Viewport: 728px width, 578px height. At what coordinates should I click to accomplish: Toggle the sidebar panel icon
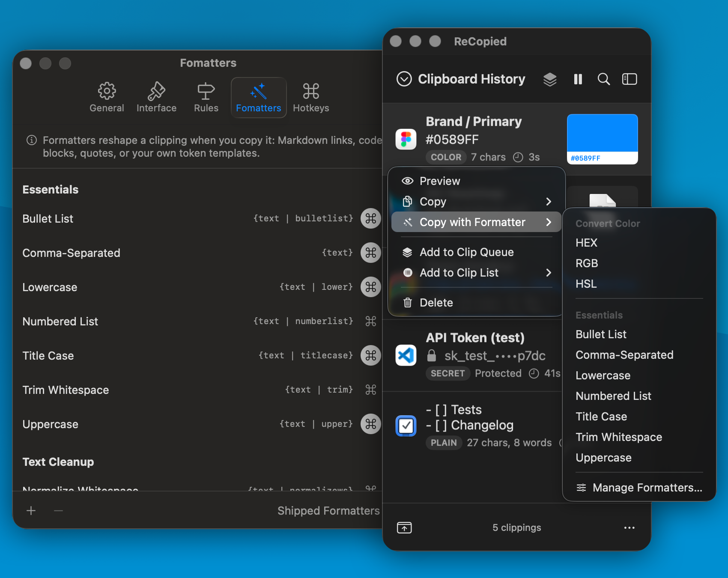[630, 79]
